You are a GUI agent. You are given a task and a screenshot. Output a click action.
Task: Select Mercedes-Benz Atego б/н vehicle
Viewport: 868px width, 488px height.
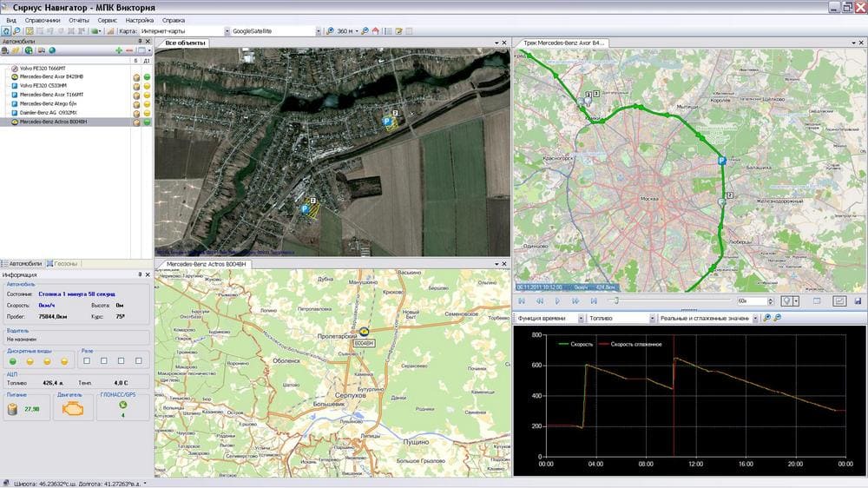tap(48, 104)
